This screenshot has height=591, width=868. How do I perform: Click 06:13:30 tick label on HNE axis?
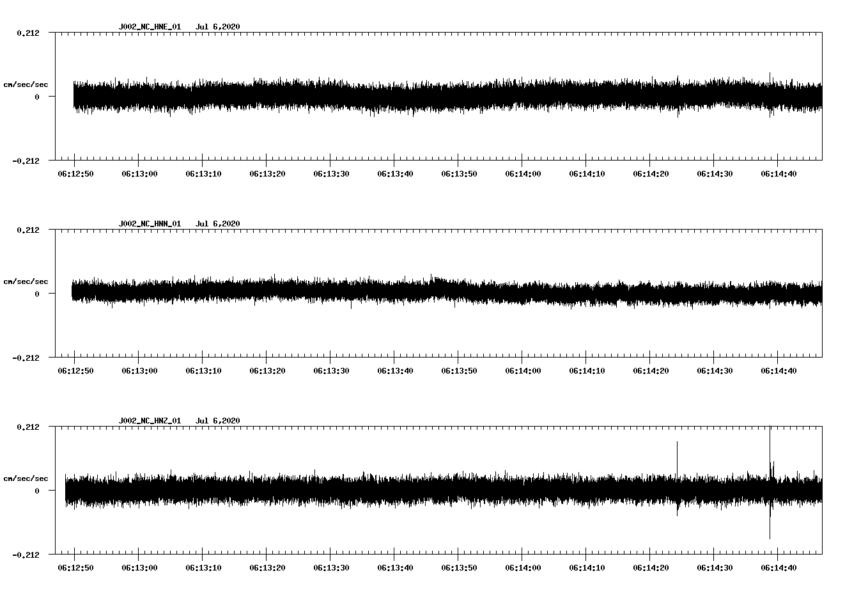coord(331,174)
